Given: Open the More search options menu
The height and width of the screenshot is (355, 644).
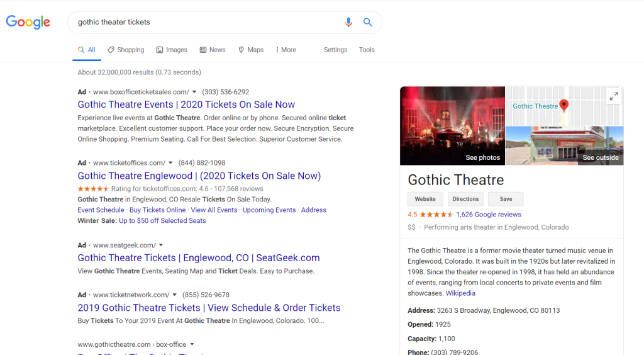Looking at the screenshot, I should coord(286,50).
